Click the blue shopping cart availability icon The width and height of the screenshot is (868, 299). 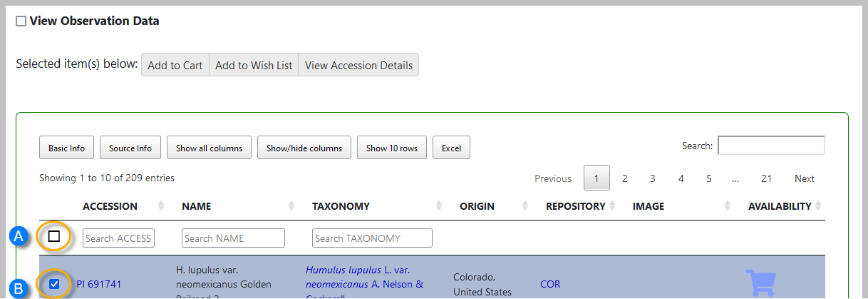pos(759,283)
